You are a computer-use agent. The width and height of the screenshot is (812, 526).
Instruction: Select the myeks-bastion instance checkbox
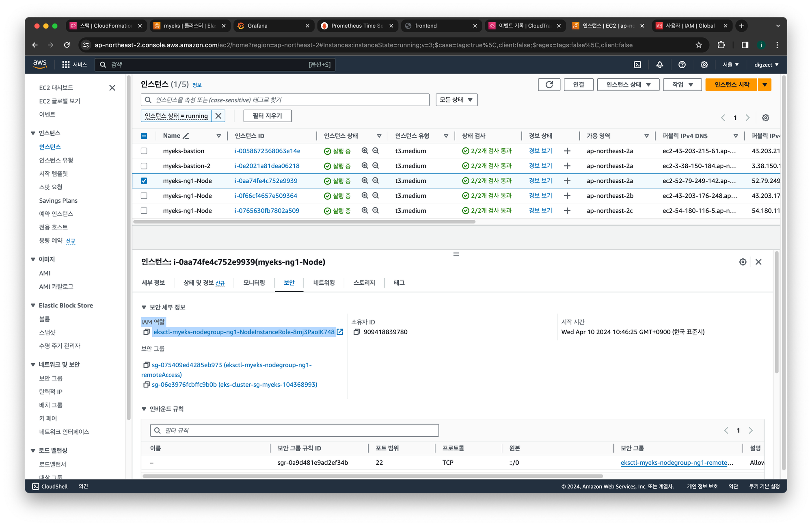click(x=144, y=151)
